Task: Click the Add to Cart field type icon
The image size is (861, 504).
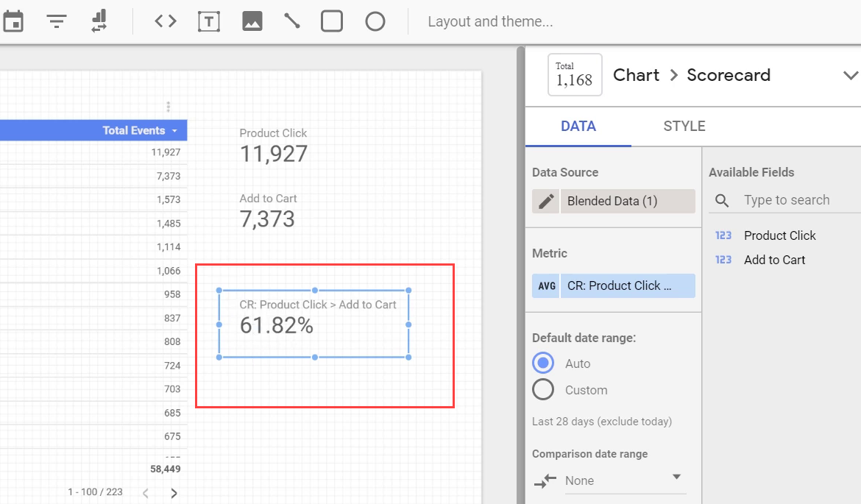Action: (723, 260)
